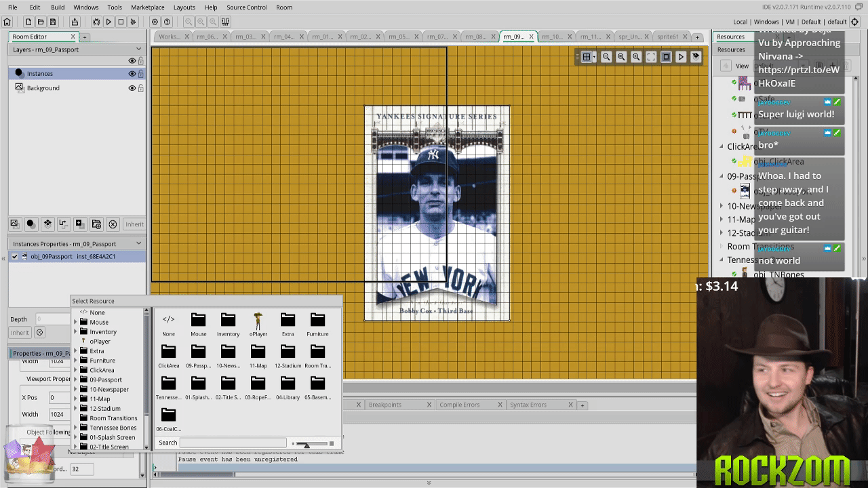Viewport: 868px width, 488px height.
Task: Save the project with the toolbar disk icon
Action: 53,22
